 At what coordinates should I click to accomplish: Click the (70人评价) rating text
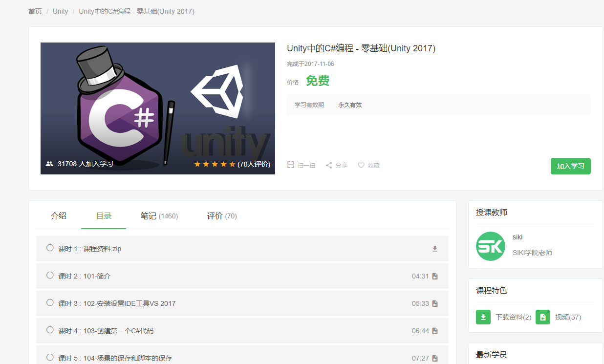coord(254,164)
